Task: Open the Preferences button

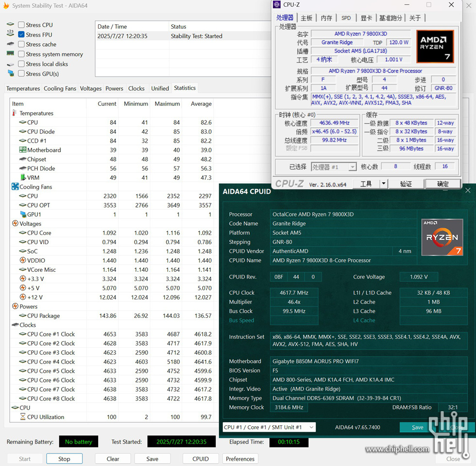Action: (x=240, y=459)
